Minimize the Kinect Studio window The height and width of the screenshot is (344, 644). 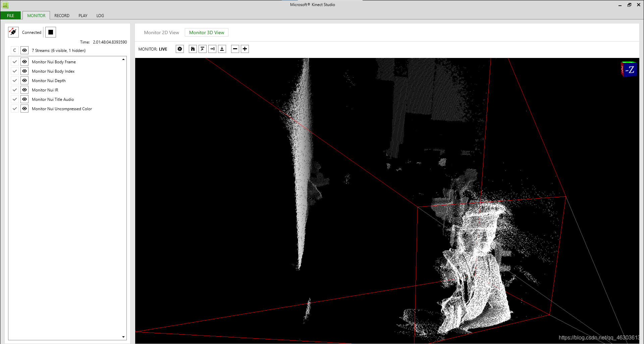(x=620, y=5)
